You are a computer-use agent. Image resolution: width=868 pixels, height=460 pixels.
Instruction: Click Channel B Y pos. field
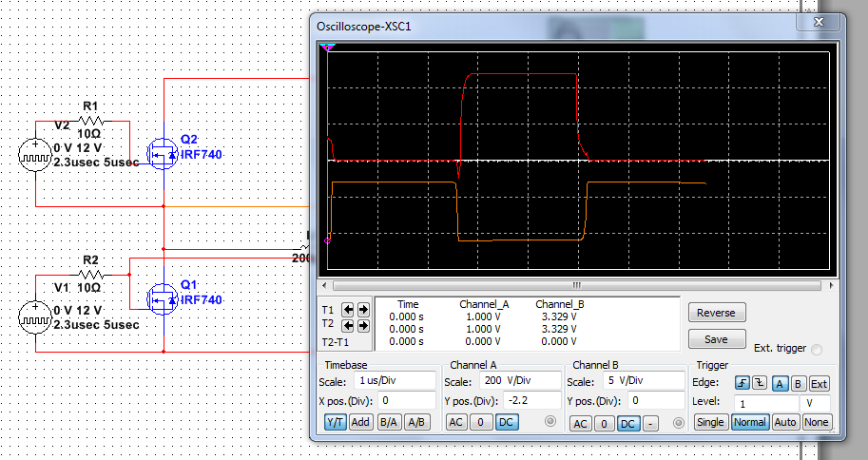(655, 400)
